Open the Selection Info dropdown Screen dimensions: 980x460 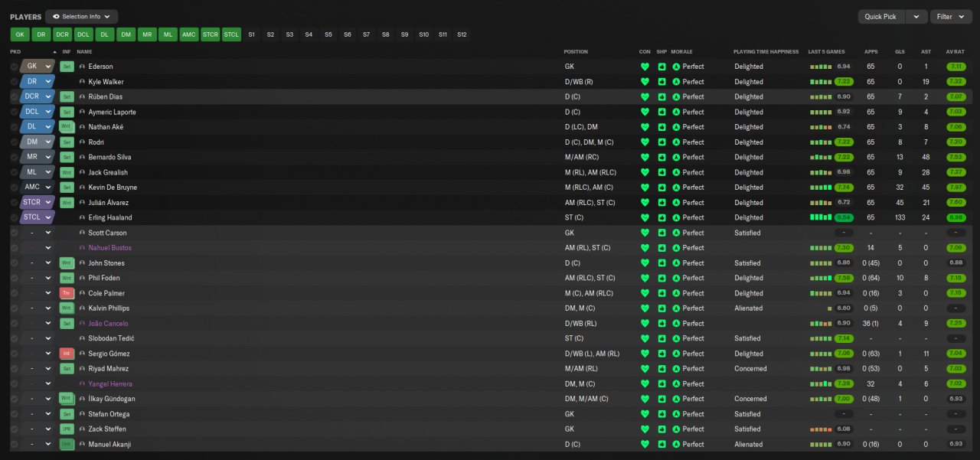click(x=81, y=16)
